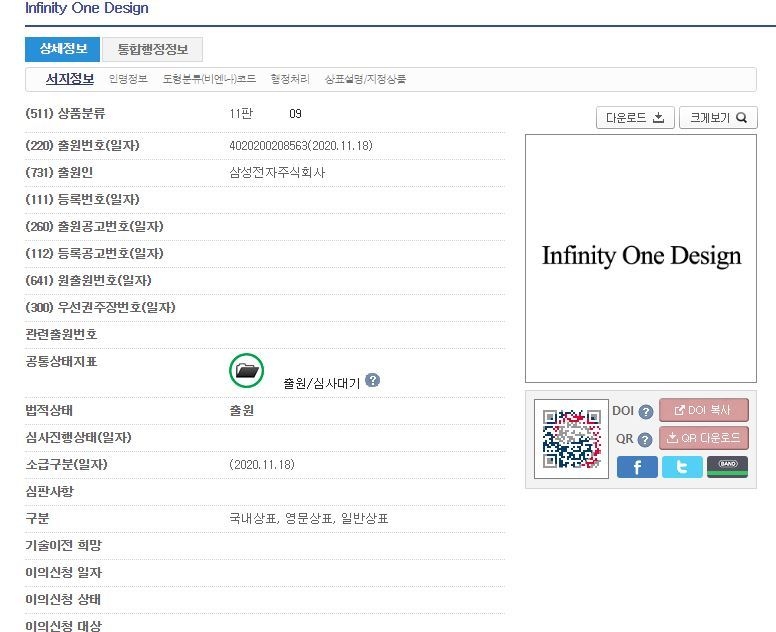Viewport: 776px width, 632px height.
Task: Click the applicant name 삼성전자주식회사
Action: [x=277, y=172]
